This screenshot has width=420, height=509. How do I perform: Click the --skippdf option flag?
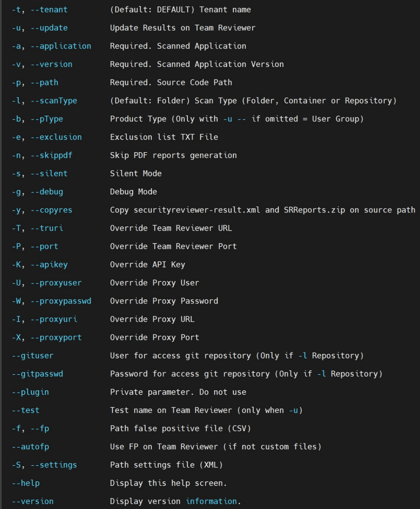51,156
